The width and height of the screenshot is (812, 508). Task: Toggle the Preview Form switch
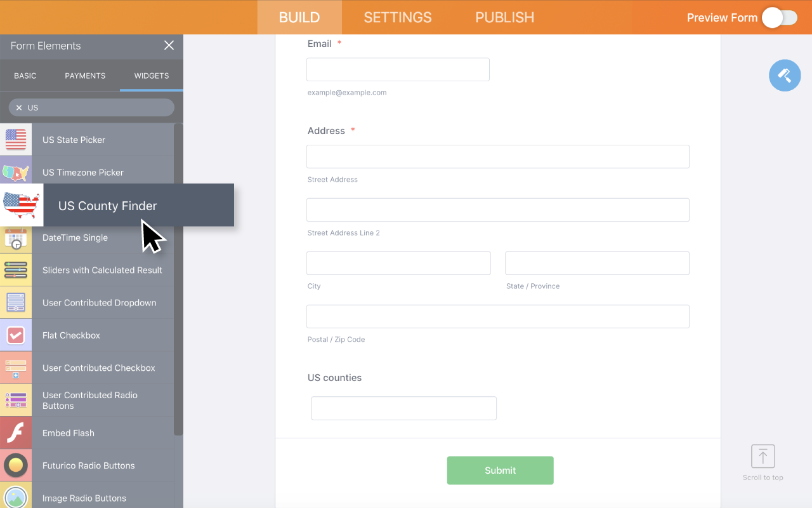780,18
